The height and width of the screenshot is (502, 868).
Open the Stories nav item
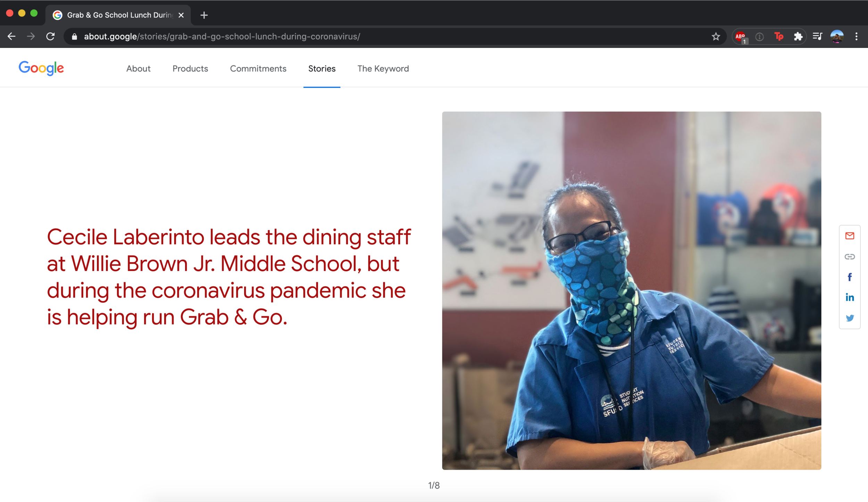point(322,68)
